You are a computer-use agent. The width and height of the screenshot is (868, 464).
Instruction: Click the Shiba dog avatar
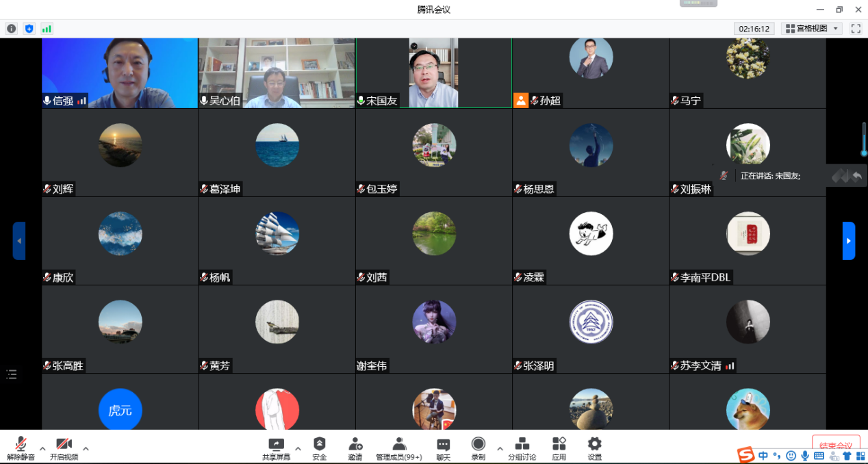pos(748,409)
